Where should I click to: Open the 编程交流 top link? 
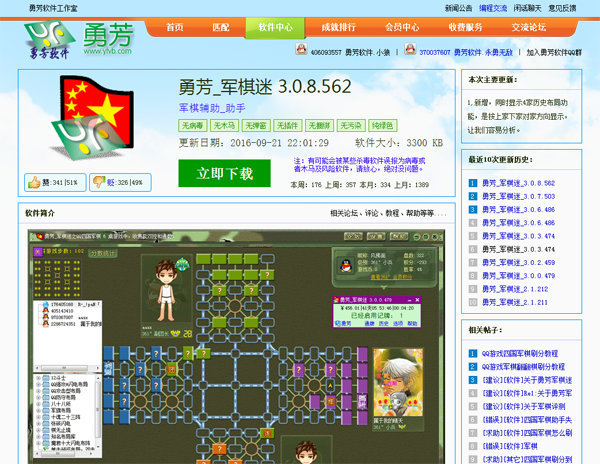point(493,8)
